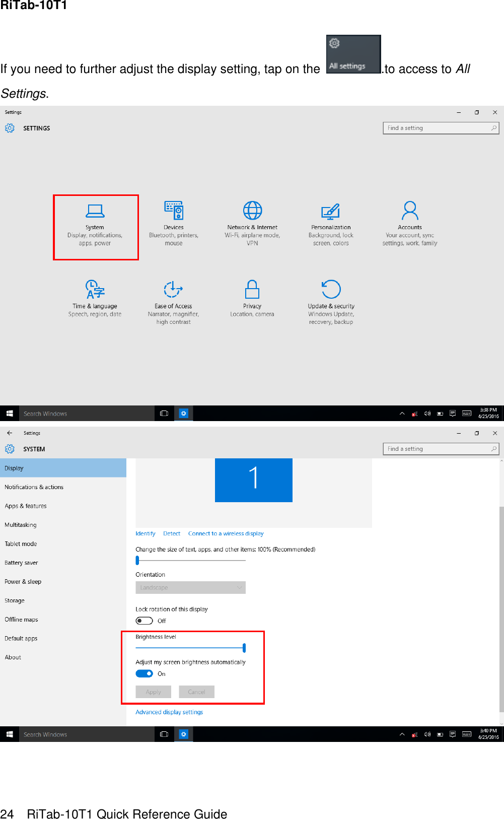Click search magnifier in SETTINGS window
This screenshot has height=819, width=504.
tap(494, 128)
